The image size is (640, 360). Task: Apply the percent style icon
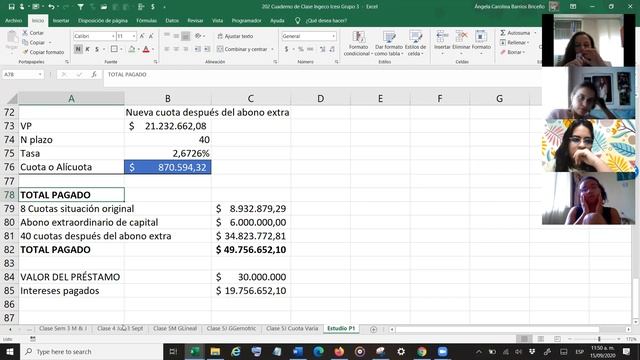pos(301,49)
